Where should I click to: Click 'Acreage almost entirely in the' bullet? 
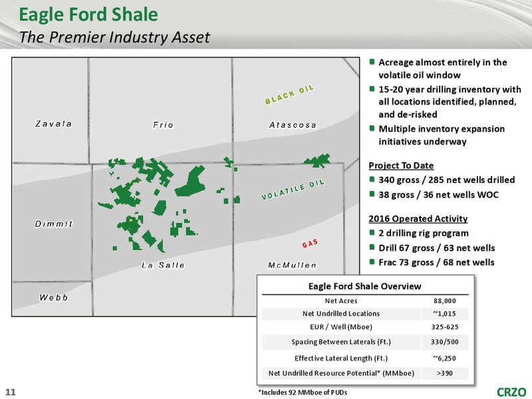coord(442,63)
